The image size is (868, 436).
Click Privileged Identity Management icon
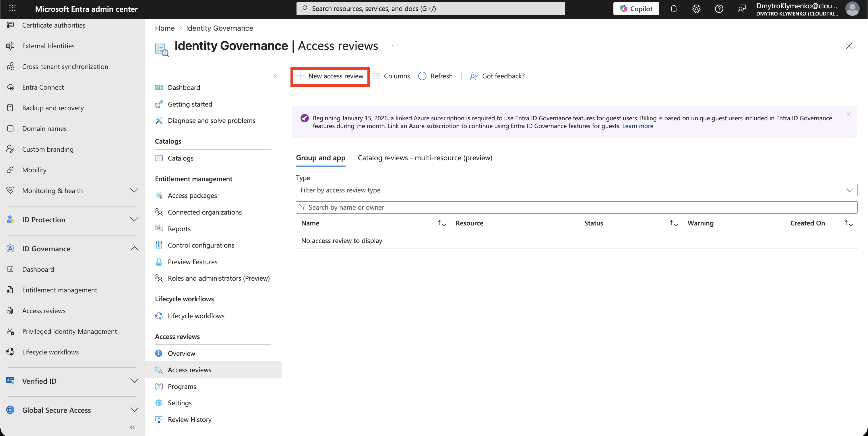[x=10, y=331]
